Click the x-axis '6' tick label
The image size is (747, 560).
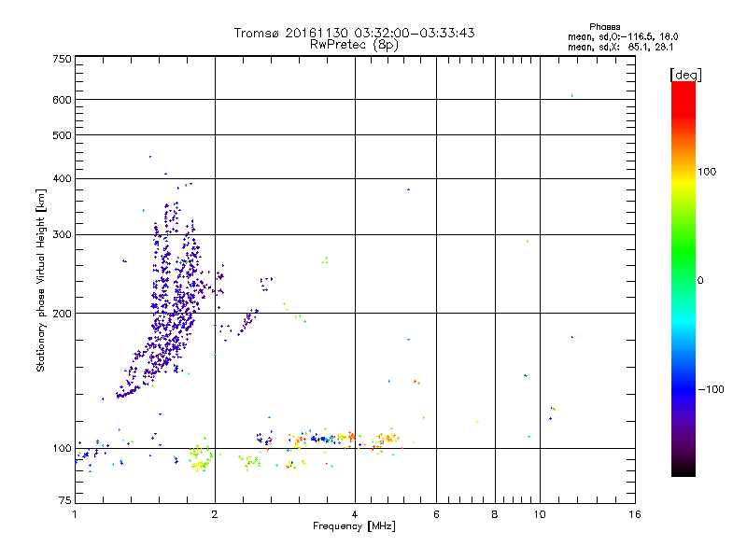click(436, 514)
